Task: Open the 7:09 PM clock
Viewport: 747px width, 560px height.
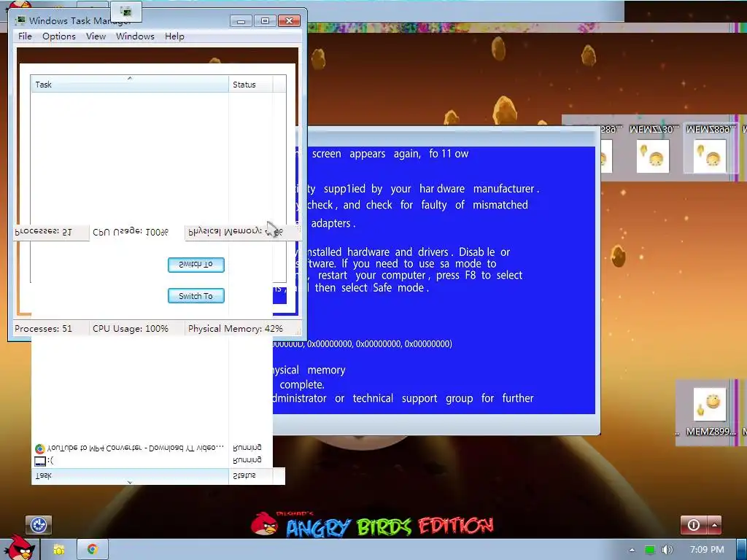Action: pos(707,550)
